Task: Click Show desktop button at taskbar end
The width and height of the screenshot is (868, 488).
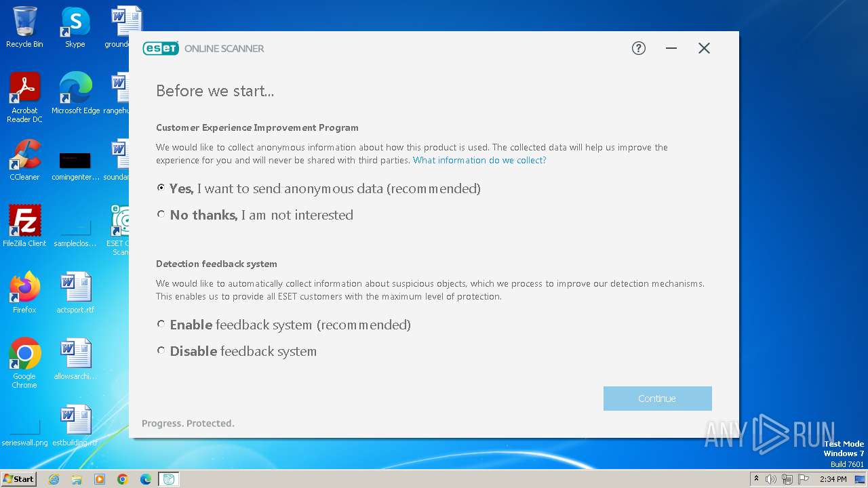Action: [x=861, y=479]
